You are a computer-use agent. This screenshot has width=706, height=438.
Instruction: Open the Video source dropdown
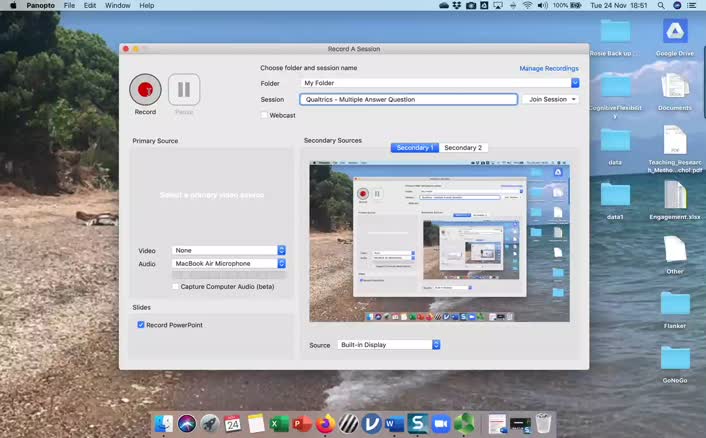(229, 250)
